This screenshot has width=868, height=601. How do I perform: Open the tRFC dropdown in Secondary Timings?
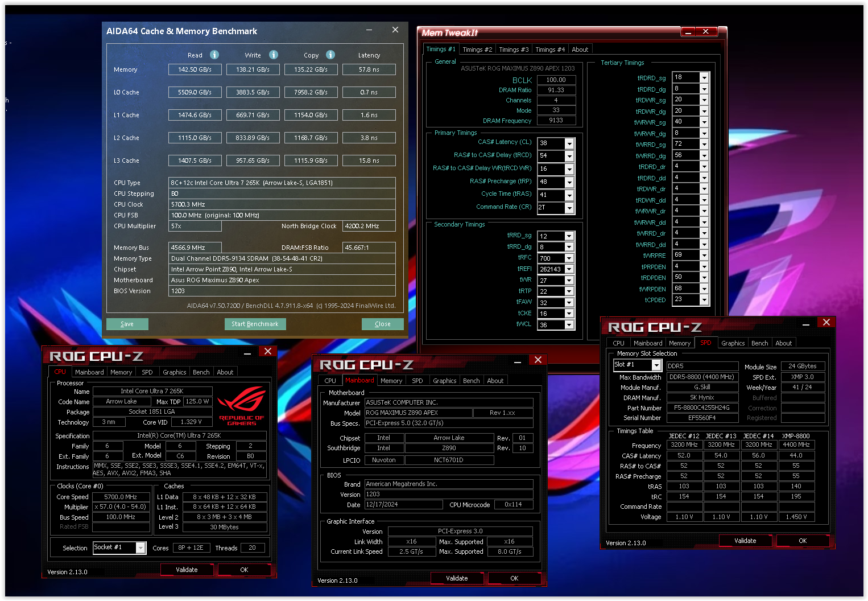[569, 258]
